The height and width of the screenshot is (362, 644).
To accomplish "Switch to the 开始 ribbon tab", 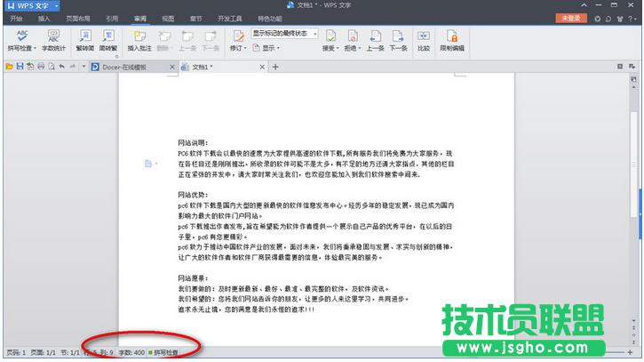I will (16, 18).
